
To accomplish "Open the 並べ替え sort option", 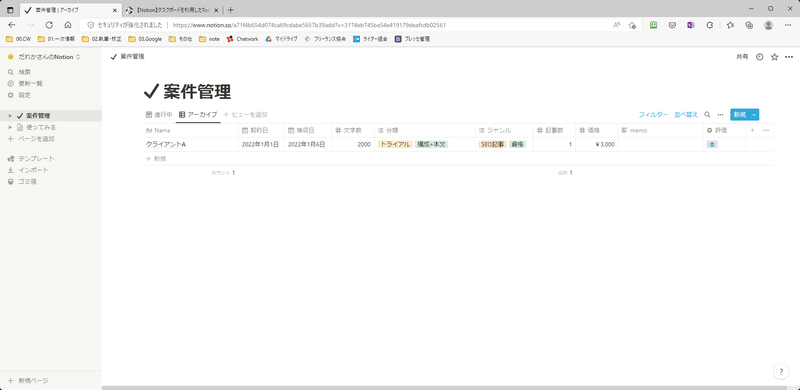I will pos(686,115).
